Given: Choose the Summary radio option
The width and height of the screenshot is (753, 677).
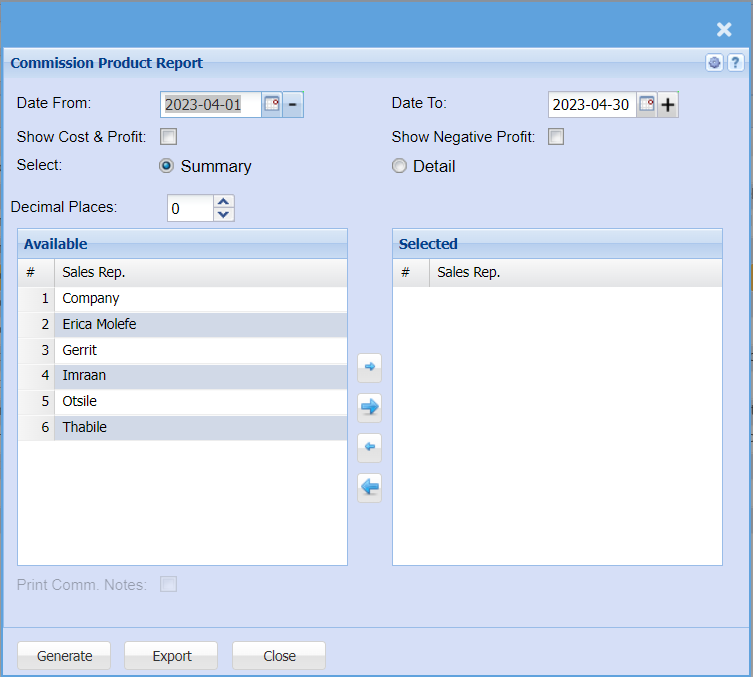Looking at the screenshot, I should tap(167, 166).
